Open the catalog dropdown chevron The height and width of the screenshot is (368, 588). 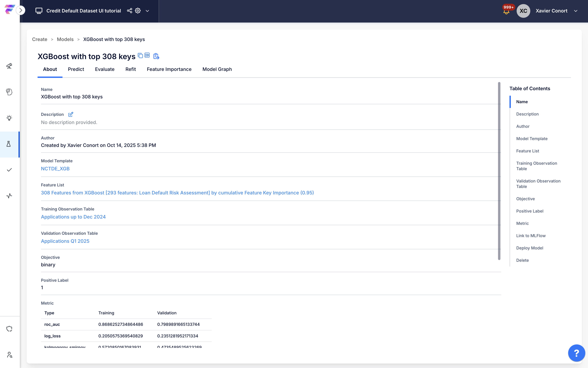[x=147, y=11]
